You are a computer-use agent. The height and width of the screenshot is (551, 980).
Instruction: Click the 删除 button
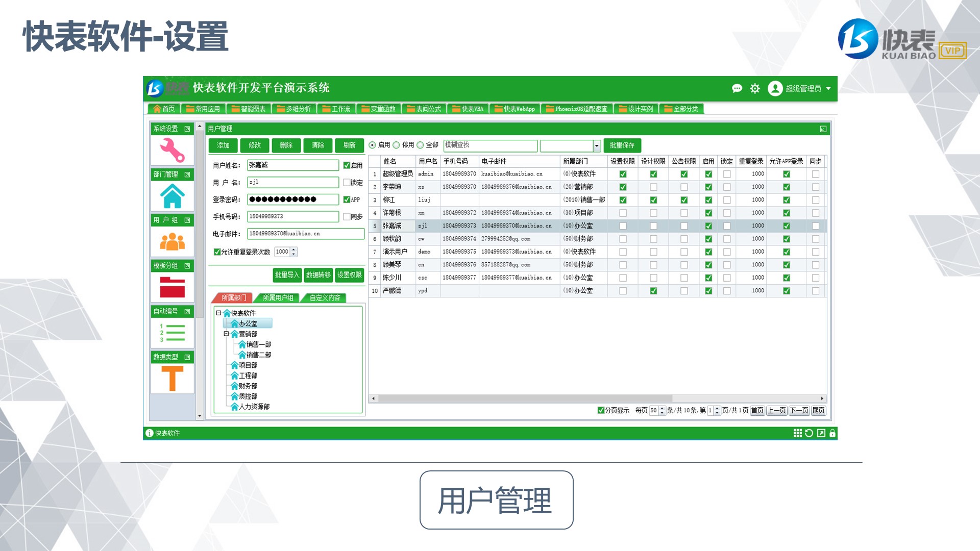pos(286,146)
